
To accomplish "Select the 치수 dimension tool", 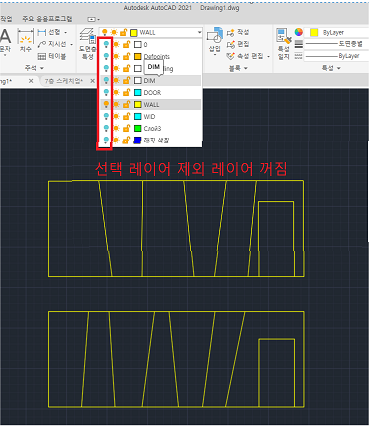I will pyautogui.click(x=26, y=41).
